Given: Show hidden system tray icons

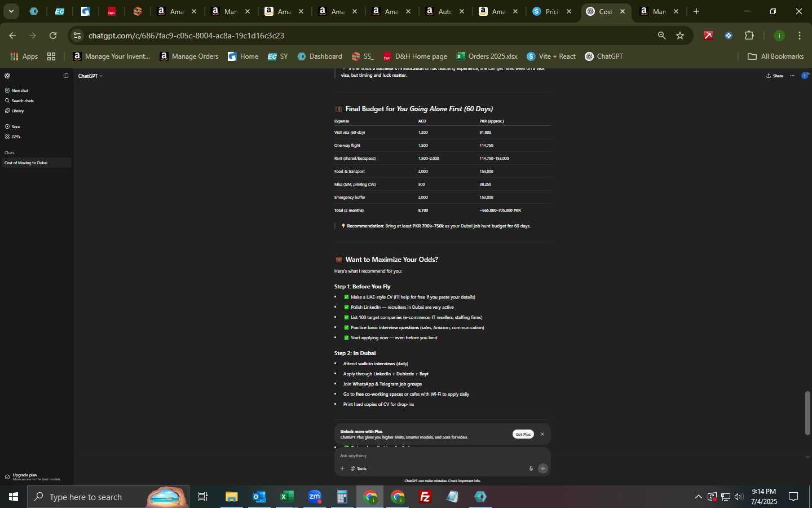Looking at the screenshot, I should tap(698, 497).
